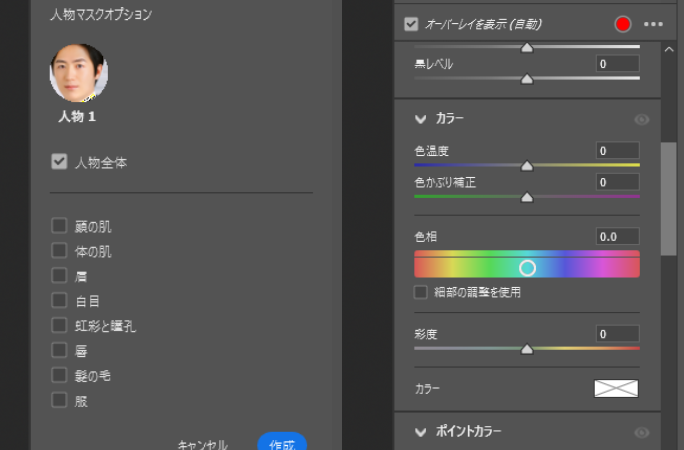
Task: Click the 色相 rainbow hue slider handle
Action: 527,267
